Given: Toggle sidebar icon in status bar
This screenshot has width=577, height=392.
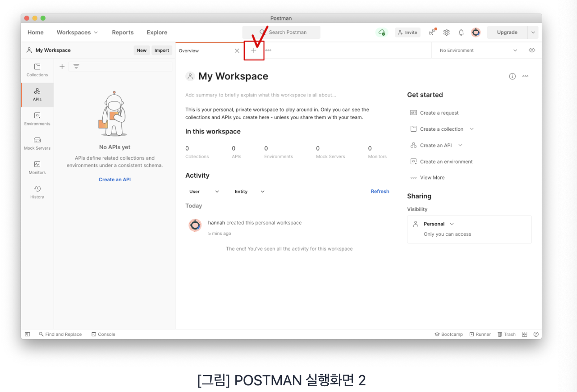Looking at the screenshot, I should click(28, 334).
